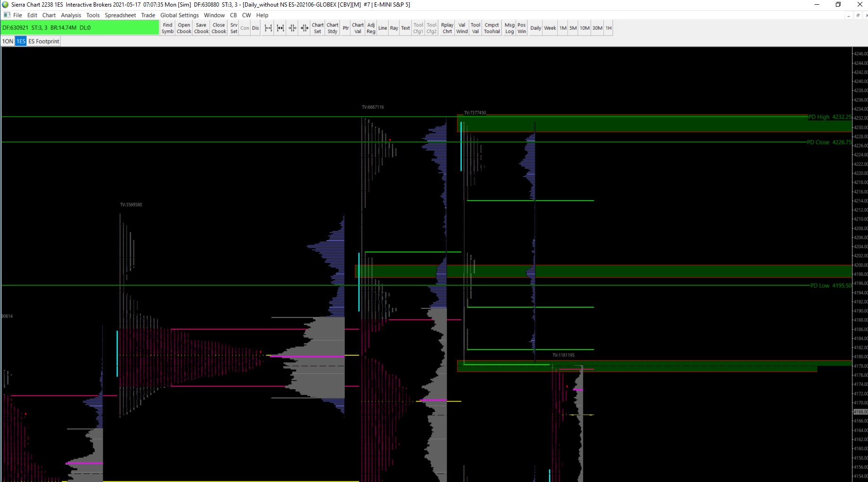Click the green DF:630921 status field

point(80,28)
